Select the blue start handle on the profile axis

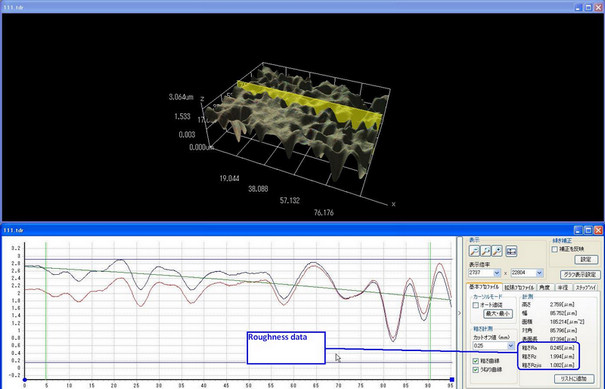[x=25, y=380]
